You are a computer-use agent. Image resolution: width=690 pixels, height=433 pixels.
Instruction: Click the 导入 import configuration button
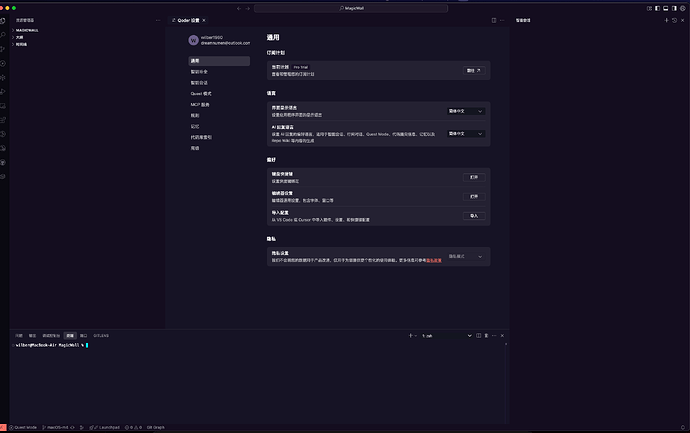tap(474, 216)
